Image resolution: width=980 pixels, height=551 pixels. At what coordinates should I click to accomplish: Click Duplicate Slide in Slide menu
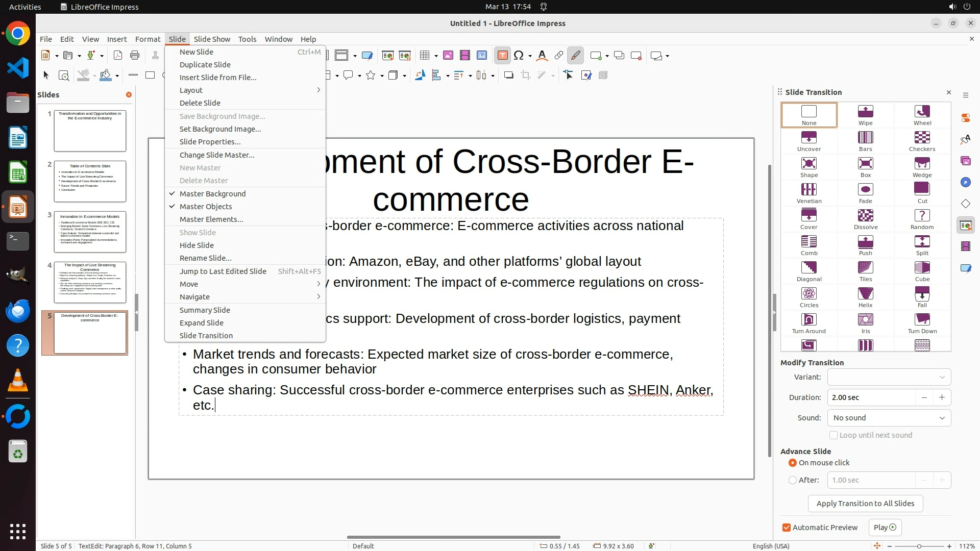(205, 65)
